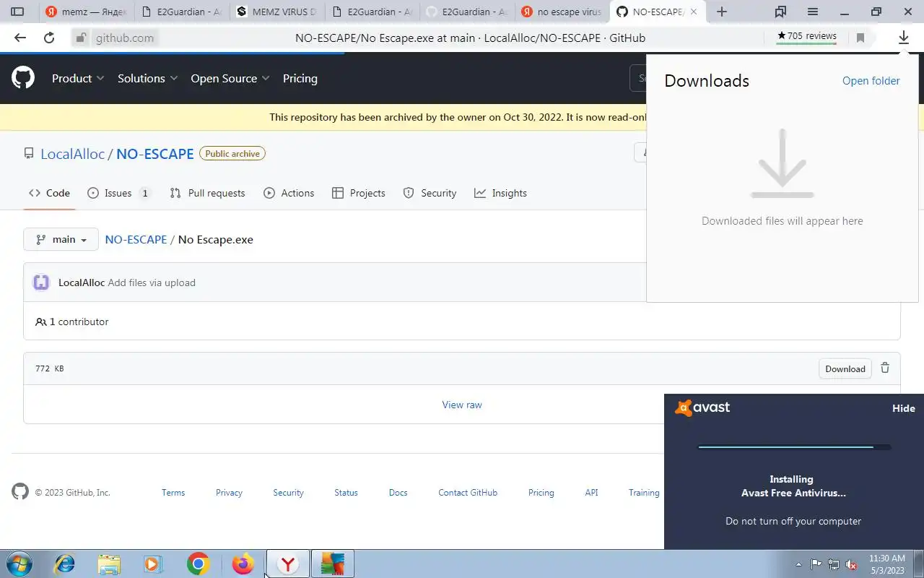Image resolution: width=924 pixels, height=578 pixels.
Task: Click the Action Center flag tray icon
Action: [x=816, y=565]
